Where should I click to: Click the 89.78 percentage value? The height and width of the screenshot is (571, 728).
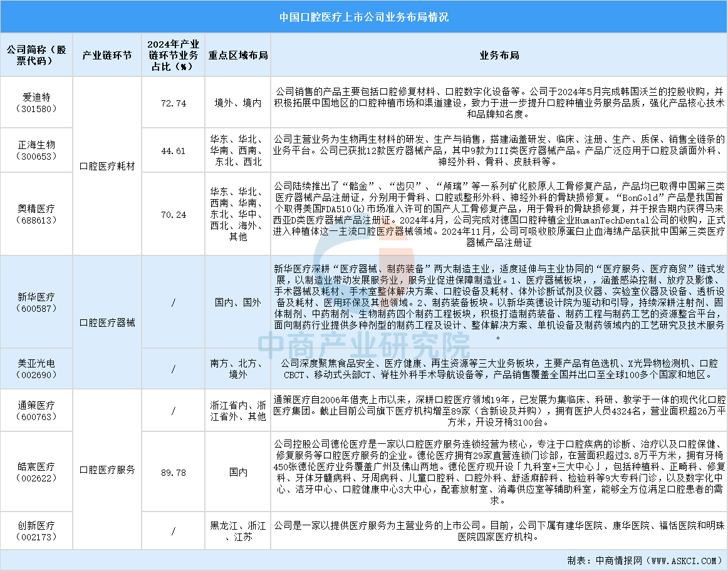[x=173, y=472]
